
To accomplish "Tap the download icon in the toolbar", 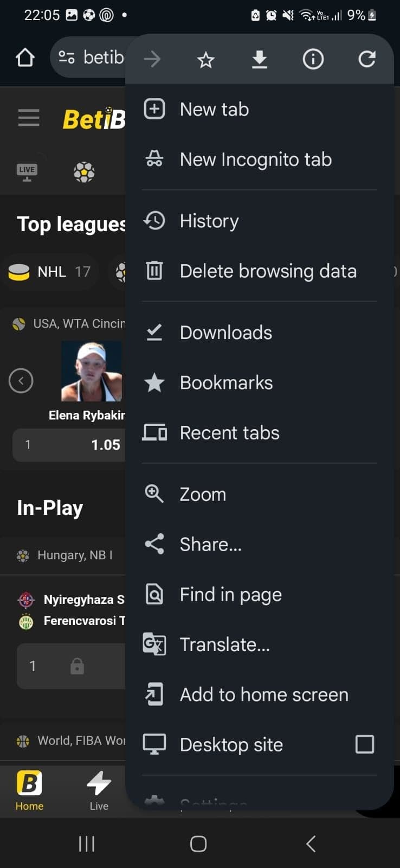I will coord(260,60).
